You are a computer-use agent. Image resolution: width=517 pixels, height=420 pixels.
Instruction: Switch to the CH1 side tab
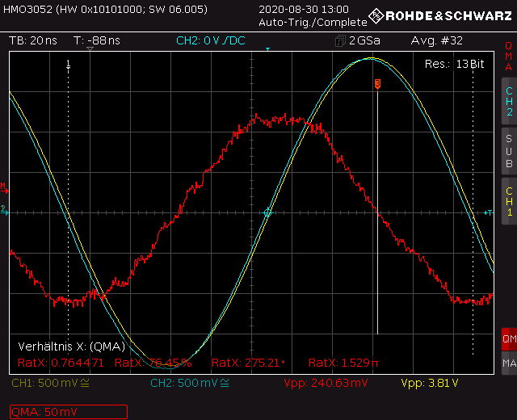[508, 201]
